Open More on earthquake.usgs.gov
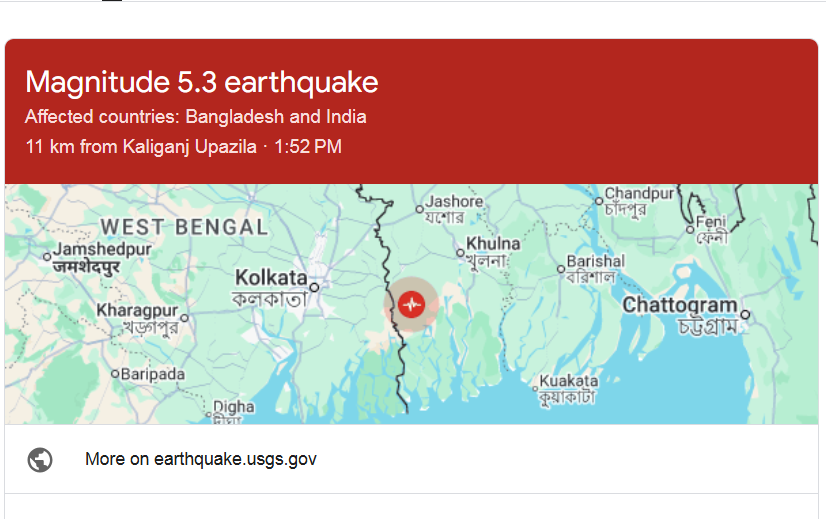The width and height of the screenshot is (826, 519). [200, 460]
